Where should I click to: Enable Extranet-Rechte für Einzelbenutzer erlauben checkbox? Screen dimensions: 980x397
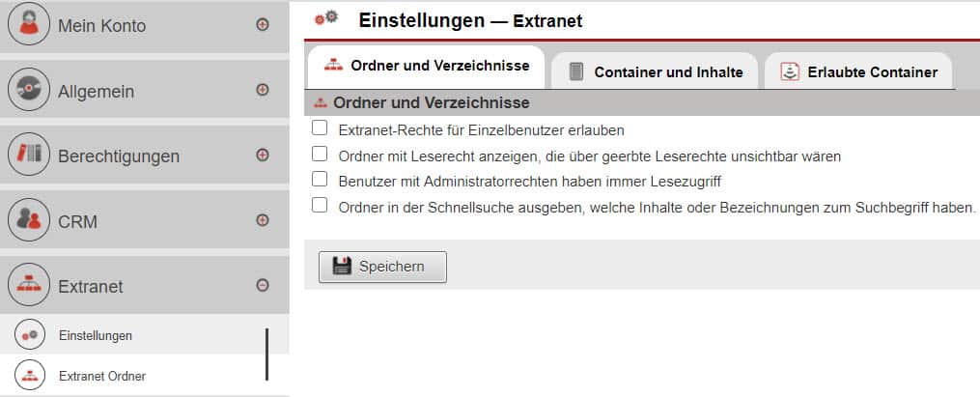320,128
